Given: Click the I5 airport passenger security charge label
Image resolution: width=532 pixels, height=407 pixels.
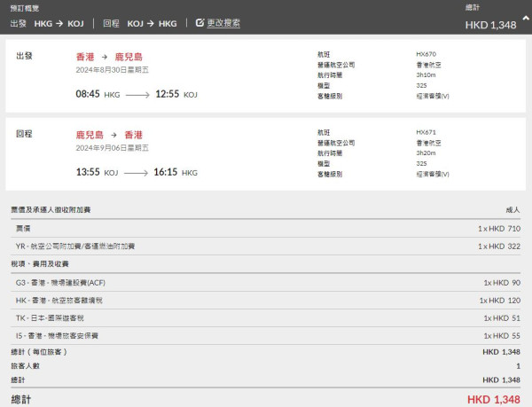Looking at the screenshot, I should click(57, 335).
